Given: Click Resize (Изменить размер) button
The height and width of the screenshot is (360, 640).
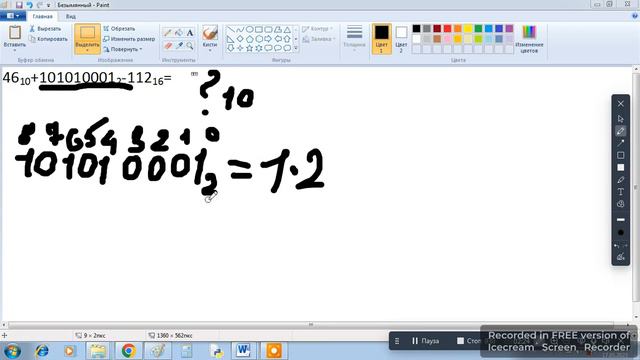Looking at the screenshot, I should (x=129, y=39).
